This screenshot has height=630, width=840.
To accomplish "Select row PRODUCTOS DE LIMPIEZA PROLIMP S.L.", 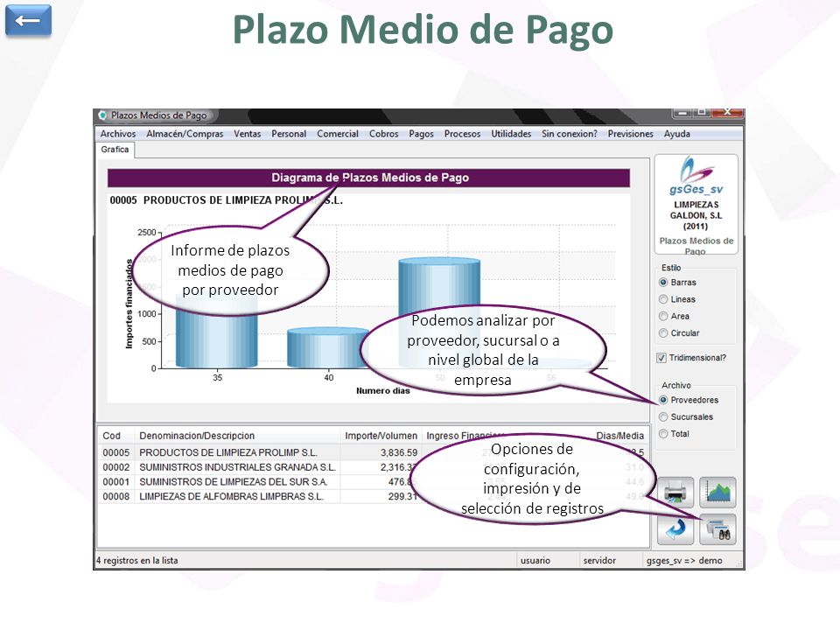I will (374, 452).
